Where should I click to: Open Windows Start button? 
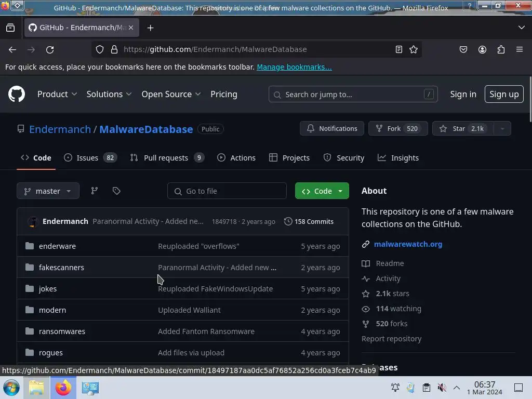click(x=11, y=388)
